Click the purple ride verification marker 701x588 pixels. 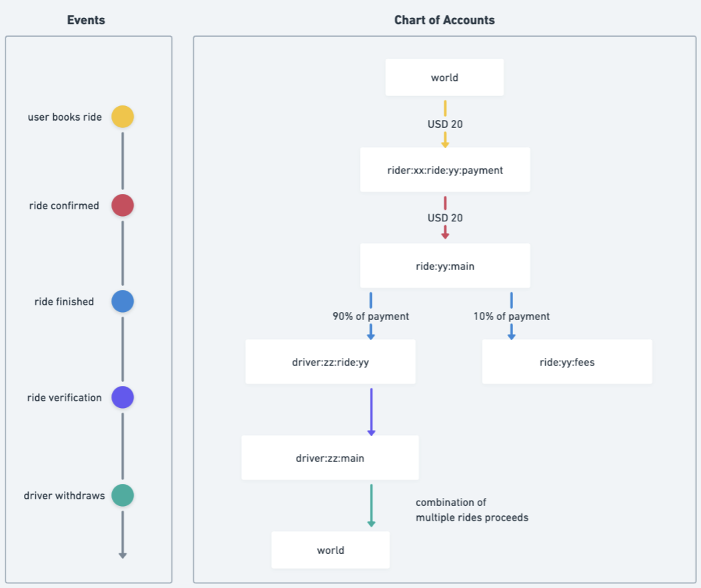click(x=123, y=397)
